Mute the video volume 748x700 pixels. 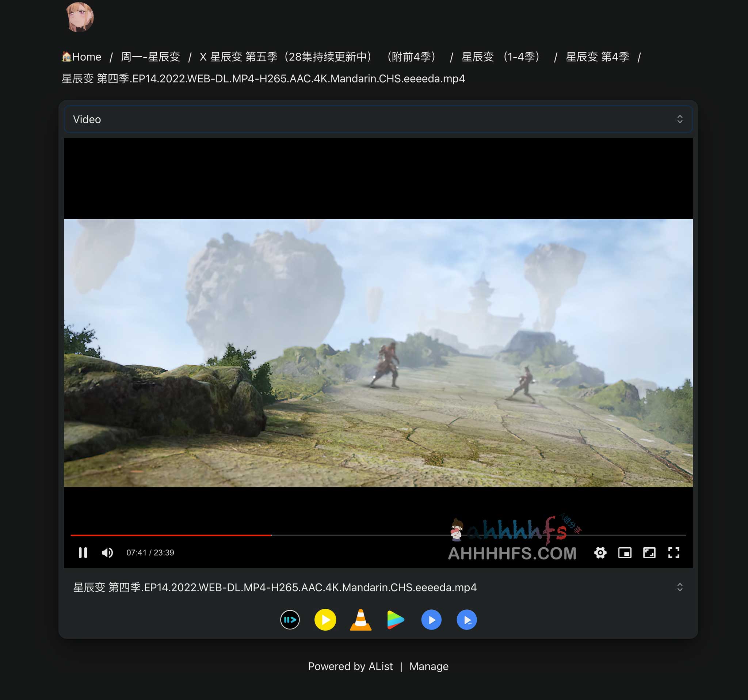point(107,552)
